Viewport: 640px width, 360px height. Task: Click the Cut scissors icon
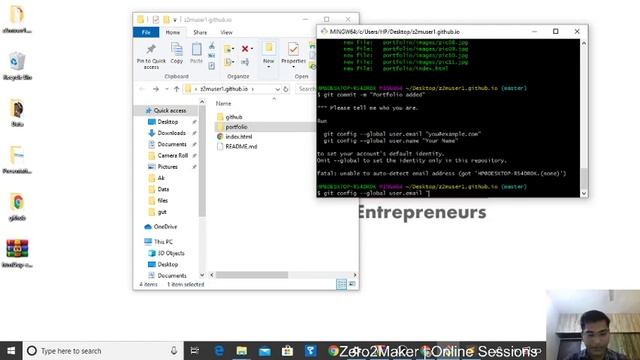click(x=211, y=46)
